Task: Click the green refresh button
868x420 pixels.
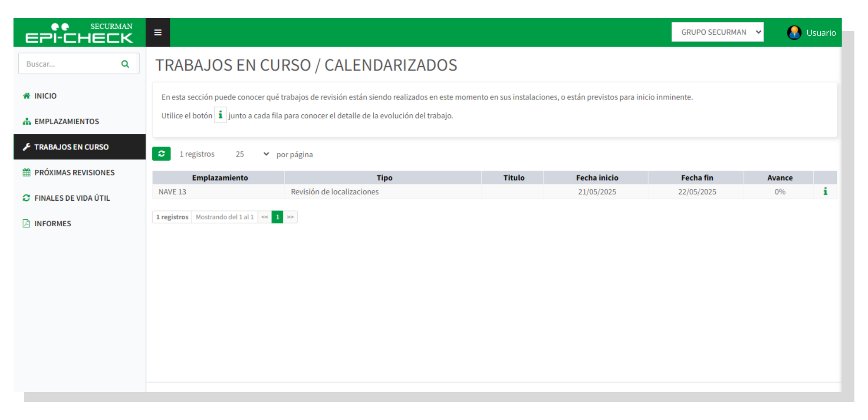Action: point(161,154)
